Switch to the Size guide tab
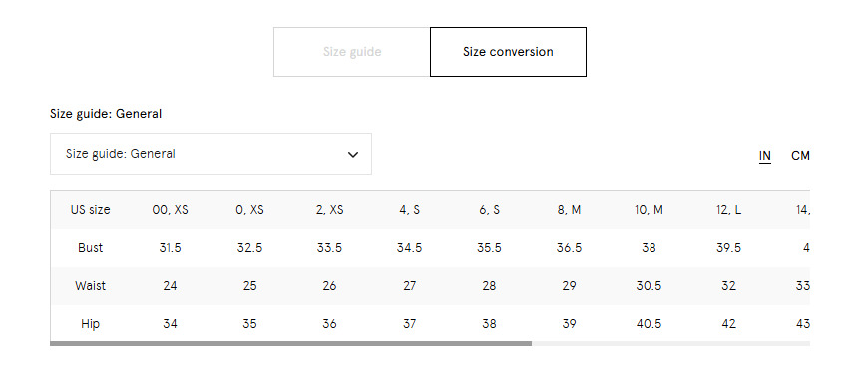 tap(352, 52)
